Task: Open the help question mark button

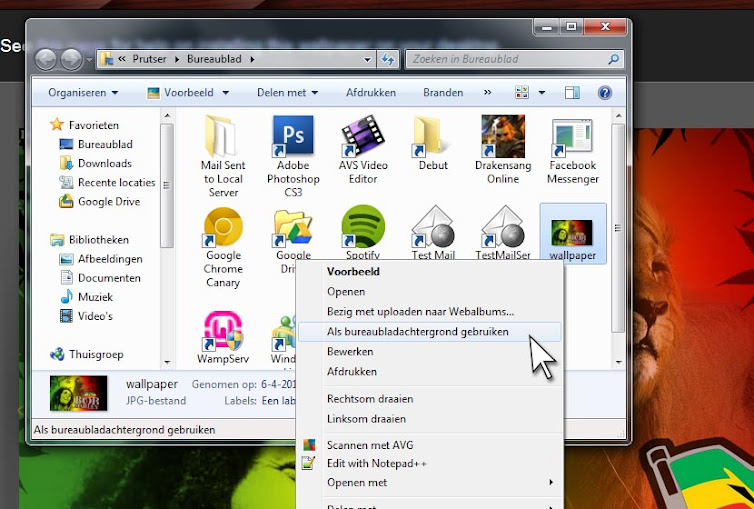Action: [604, 92]
